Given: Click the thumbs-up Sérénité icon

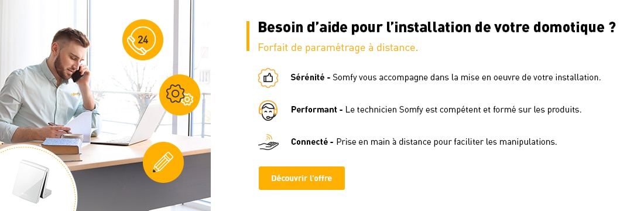Looking at the screenshot, I should click(x=268, y=78).
